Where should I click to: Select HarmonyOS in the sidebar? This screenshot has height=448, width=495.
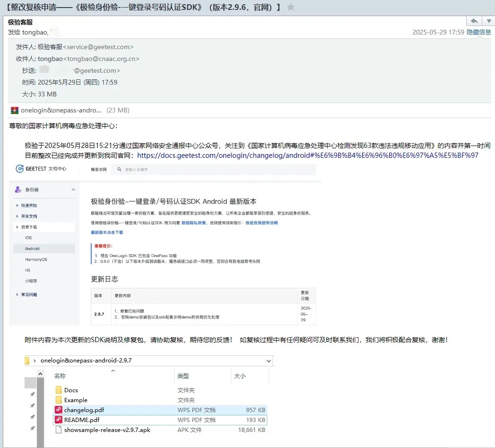[36, 259]
